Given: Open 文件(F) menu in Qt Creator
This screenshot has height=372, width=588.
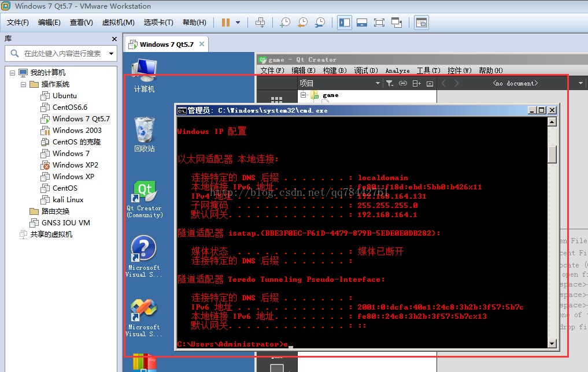Looking at the screenshot, I should click(273, 70).
